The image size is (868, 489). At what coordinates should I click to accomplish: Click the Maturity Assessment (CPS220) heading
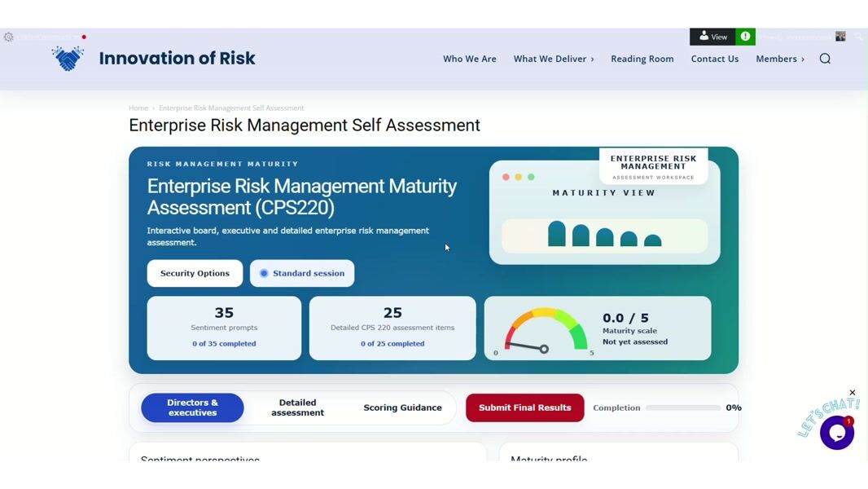point(302,196)
